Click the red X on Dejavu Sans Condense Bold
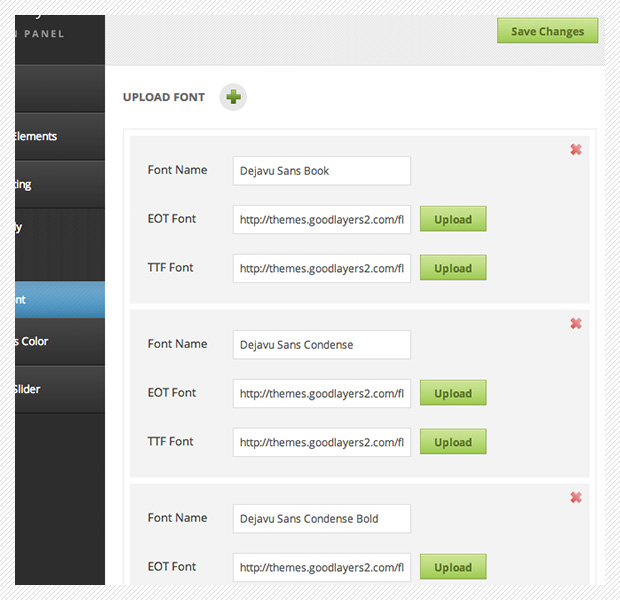The image size is (620, 600). coord(576,498)
